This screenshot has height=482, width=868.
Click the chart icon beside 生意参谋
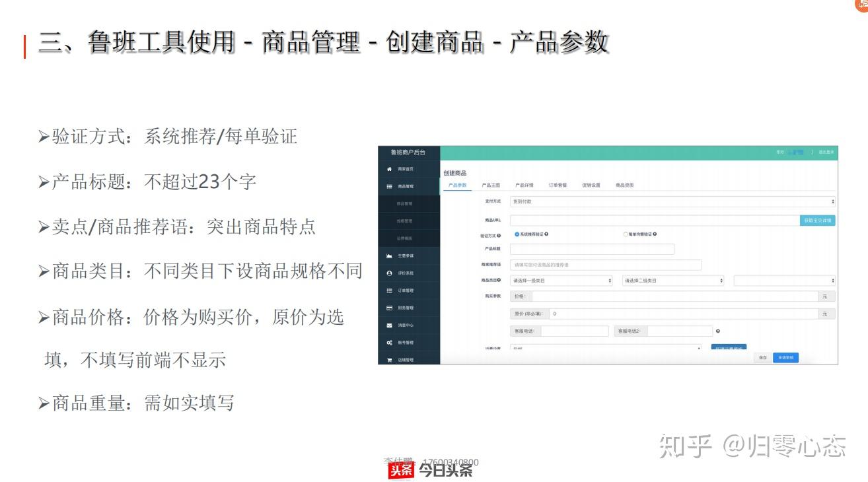(390, 256)
